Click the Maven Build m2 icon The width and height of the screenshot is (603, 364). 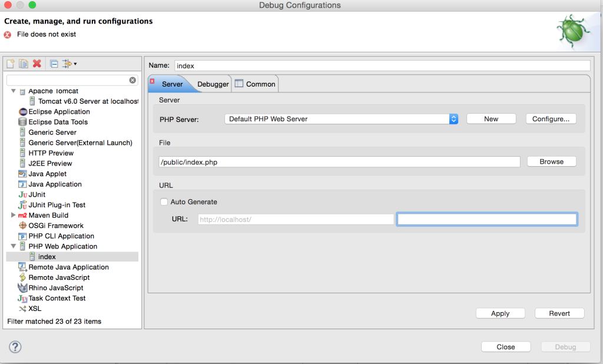[x=23, y=216]
